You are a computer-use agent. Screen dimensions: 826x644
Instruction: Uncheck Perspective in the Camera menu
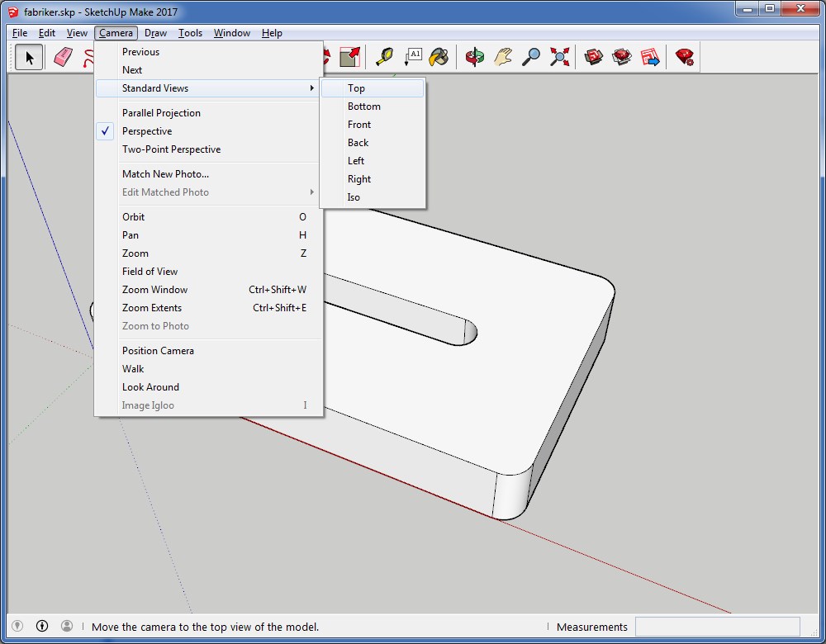pyautogui.click(x=147, y=130)
